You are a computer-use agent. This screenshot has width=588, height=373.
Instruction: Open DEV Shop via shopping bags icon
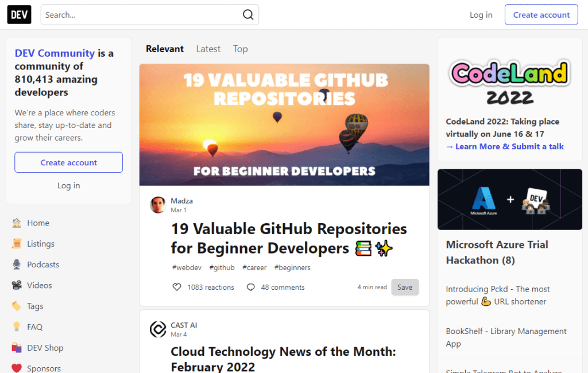click(x=17, y=348)
